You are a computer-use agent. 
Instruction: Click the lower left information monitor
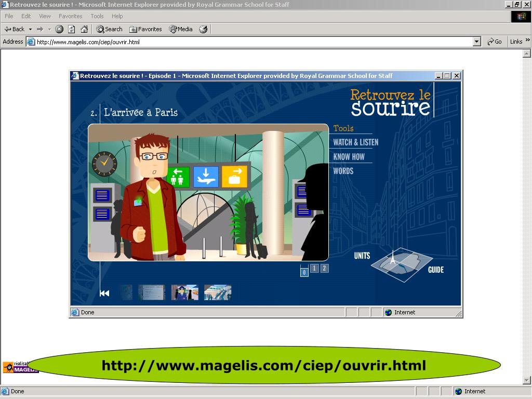[x=102, y=214]
